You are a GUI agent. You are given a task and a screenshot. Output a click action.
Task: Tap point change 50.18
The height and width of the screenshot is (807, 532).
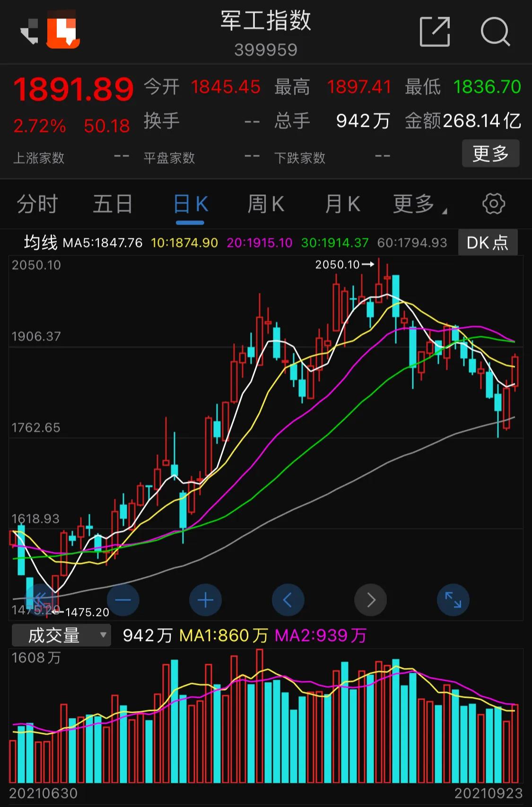tap(106, 126)
